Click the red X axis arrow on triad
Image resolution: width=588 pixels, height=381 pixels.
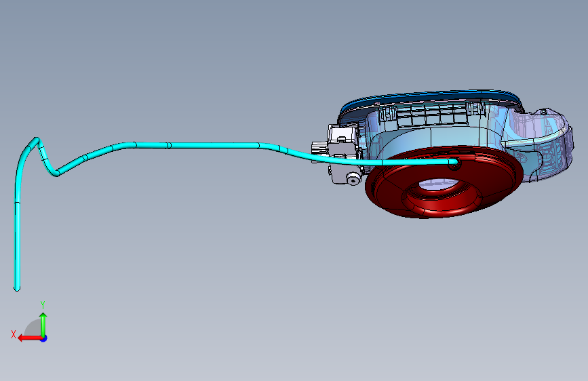click(29, 338)
